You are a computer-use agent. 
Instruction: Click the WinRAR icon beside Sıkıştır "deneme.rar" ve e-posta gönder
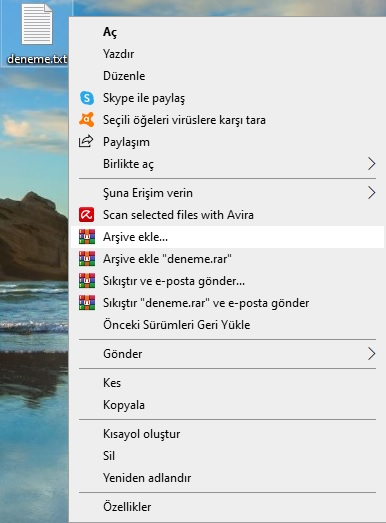87,303
